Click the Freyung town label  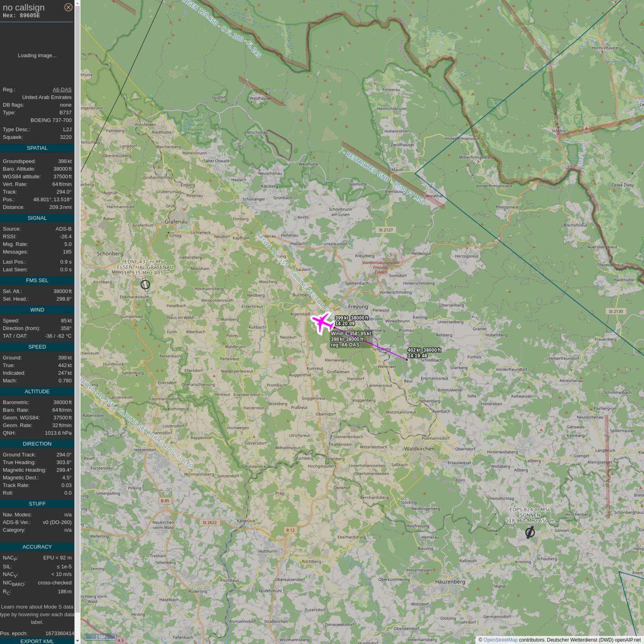[358, 307]
